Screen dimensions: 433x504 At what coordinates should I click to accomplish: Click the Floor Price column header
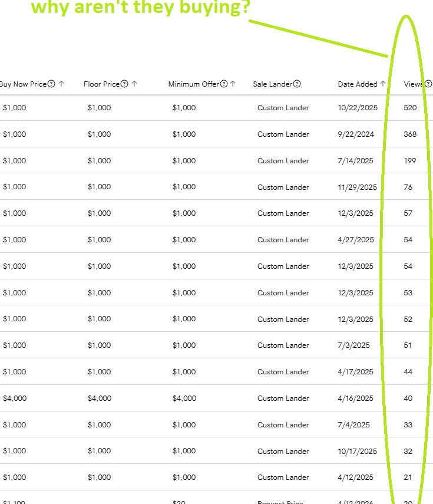click(101, 84)
